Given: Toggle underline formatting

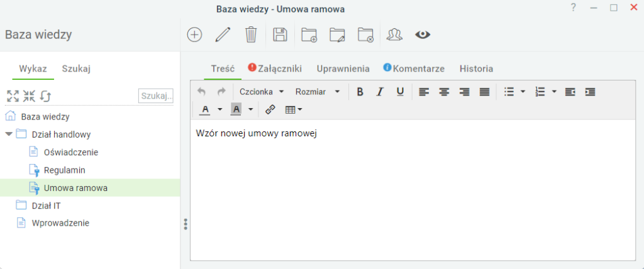Looking at the screenshot, I should [400, 92].
